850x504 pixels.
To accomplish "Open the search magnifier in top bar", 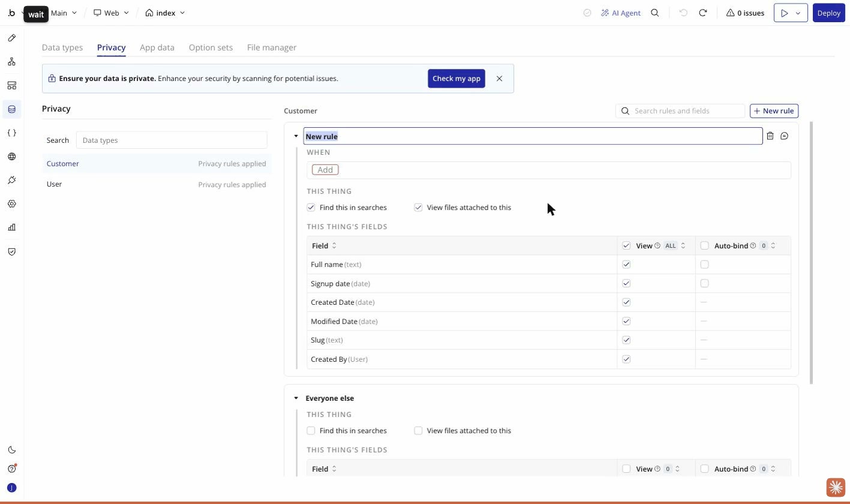I will [x=655, y=13].
